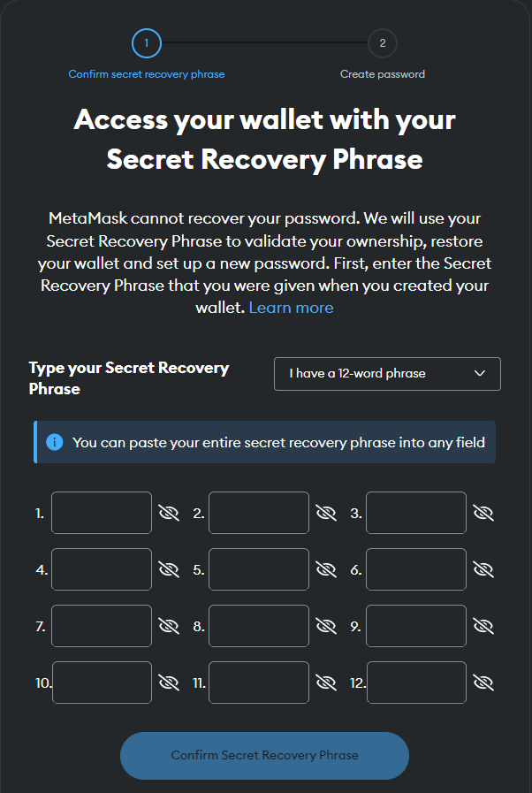The height and width of the screenshot is (793, 532).
Task: Toggle visibility of the word 6 field
Action: coord(483,568)
